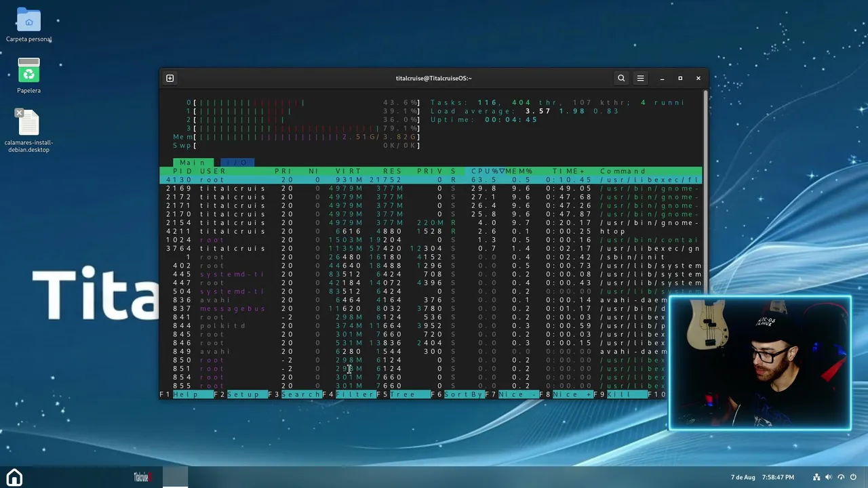Open the terminal search icon

(x=621, y=78)
